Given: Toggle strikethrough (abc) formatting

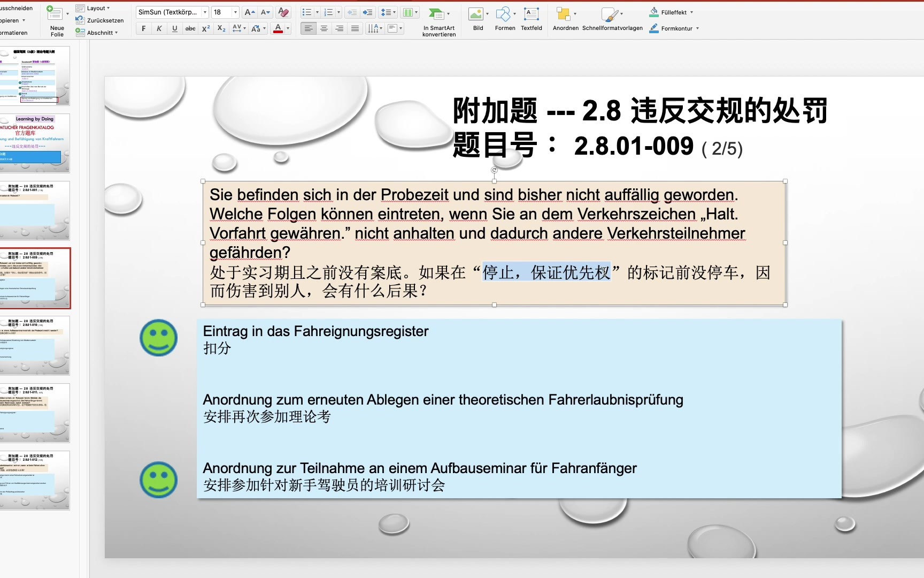Looking at the screenshot, I should [190, 28].
